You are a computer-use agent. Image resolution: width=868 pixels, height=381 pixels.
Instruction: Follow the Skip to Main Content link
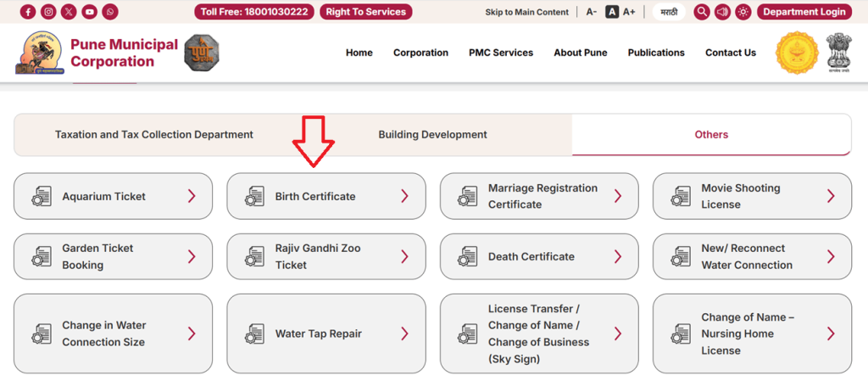click(527, 12)
